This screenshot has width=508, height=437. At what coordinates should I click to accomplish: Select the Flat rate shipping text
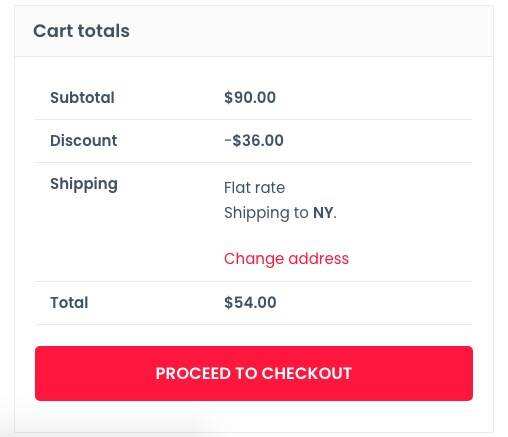coord(255,188)
